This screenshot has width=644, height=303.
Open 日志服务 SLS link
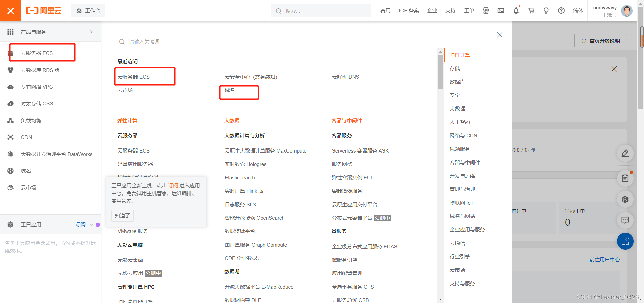tap(240, 204)
